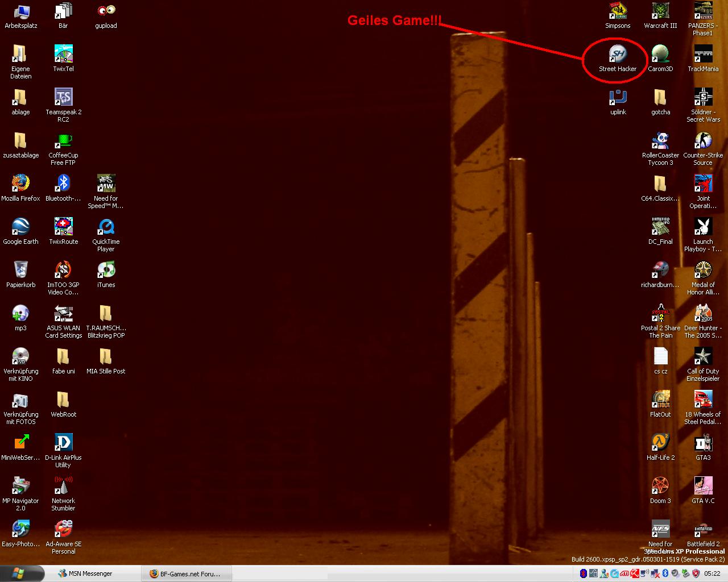728x582 pixels.
Task: Launch richardburn... rally shortcut
Action: [660, 275]
